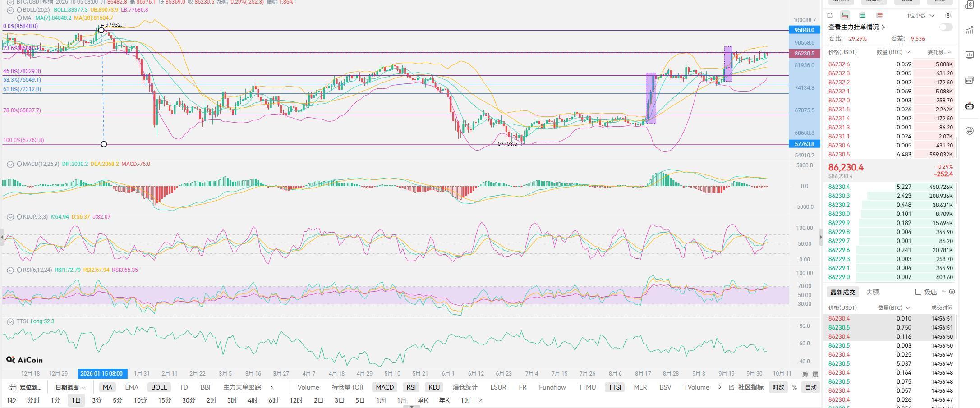Collapse the MACD indicator panel
The width and height of the screenshot is (980, 408).
pos(10,164)
